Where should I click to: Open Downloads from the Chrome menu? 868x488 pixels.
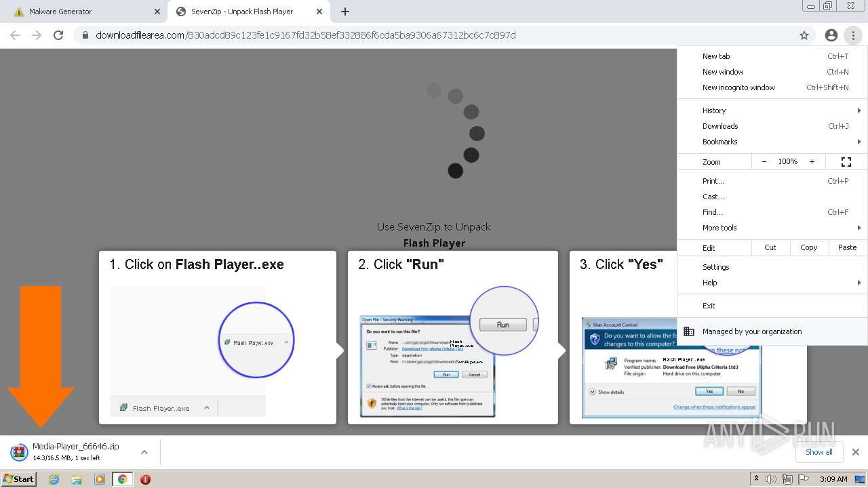[772, 126]
